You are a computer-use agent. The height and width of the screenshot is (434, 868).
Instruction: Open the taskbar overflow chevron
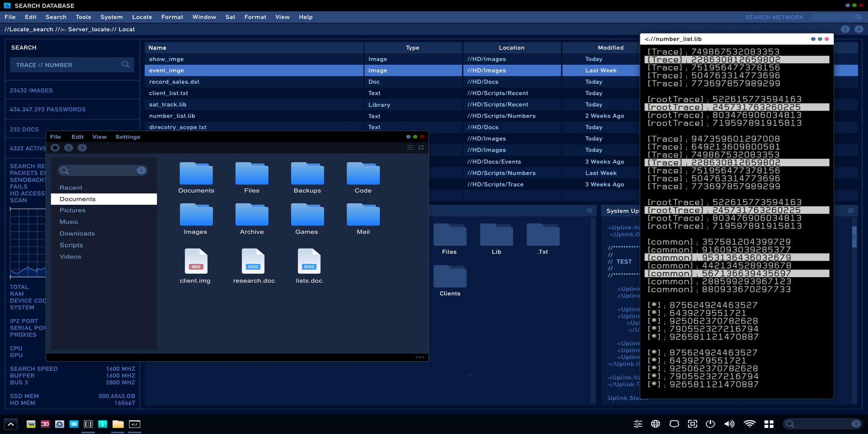point(11,424)
